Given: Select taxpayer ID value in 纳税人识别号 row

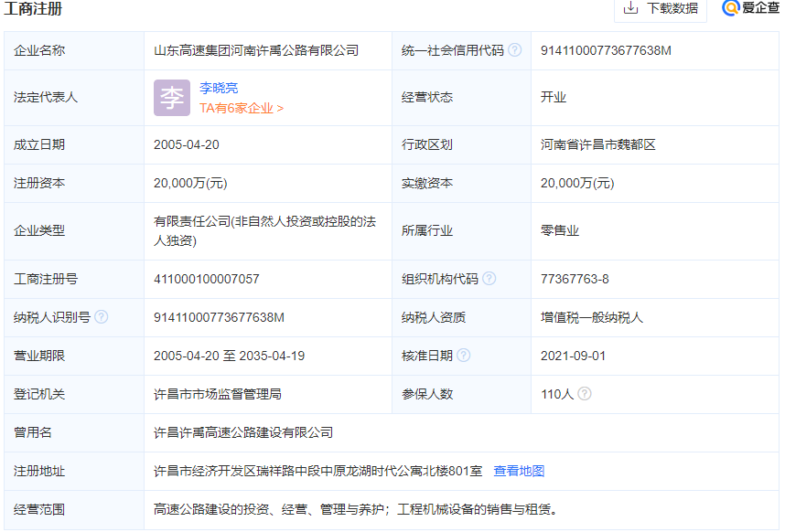Looking at the screenshot, I should [x=219, y=317].
